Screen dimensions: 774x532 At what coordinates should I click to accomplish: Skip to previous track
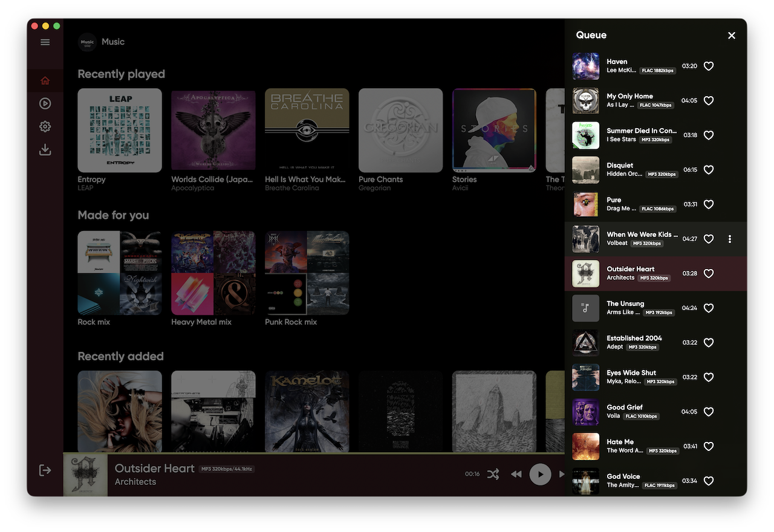coord(516,475)
